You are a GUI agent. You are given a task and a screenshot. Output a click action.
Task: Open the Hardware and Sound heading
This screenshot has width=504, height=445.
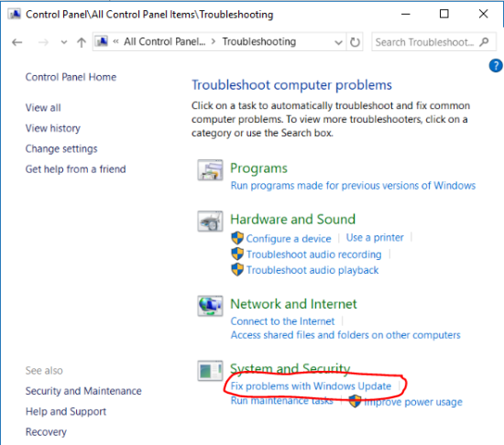tap(293, 219)
